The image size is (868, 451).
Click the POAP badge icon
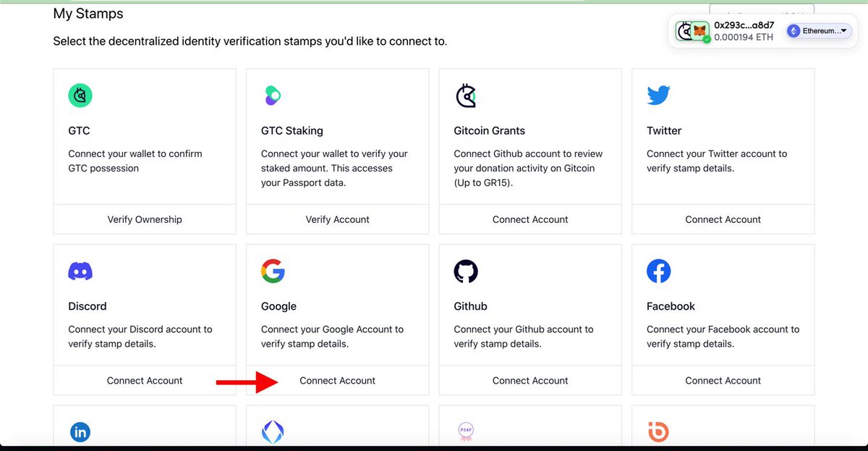click(x=466, y=432)
